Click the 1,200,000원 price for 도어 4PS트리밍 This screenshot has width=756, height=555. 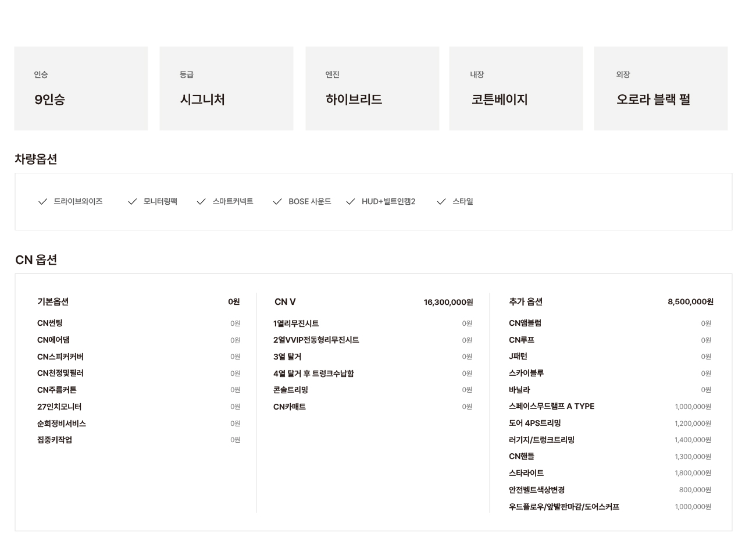[x=693, y=424]
